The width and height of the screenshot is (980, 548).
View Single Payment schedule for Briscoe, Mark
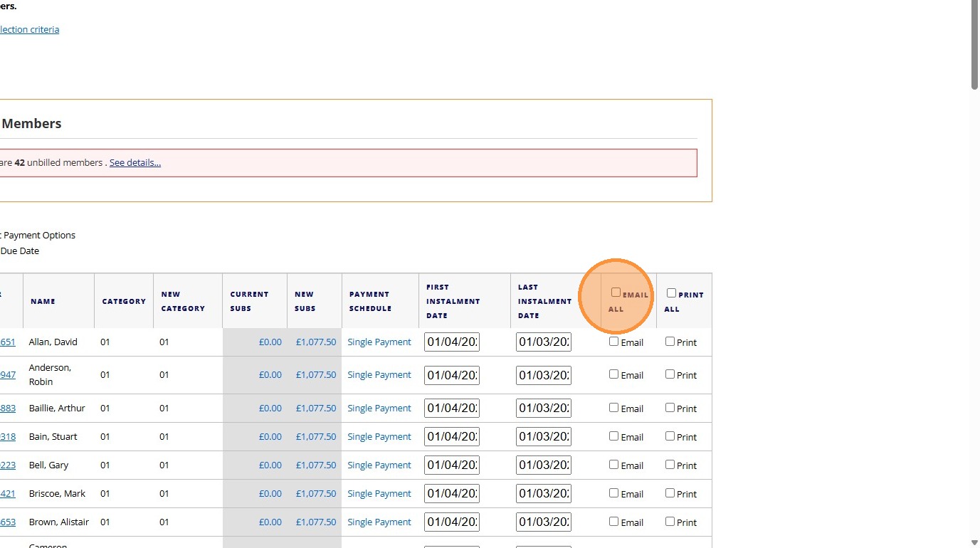tap(379, 493)
